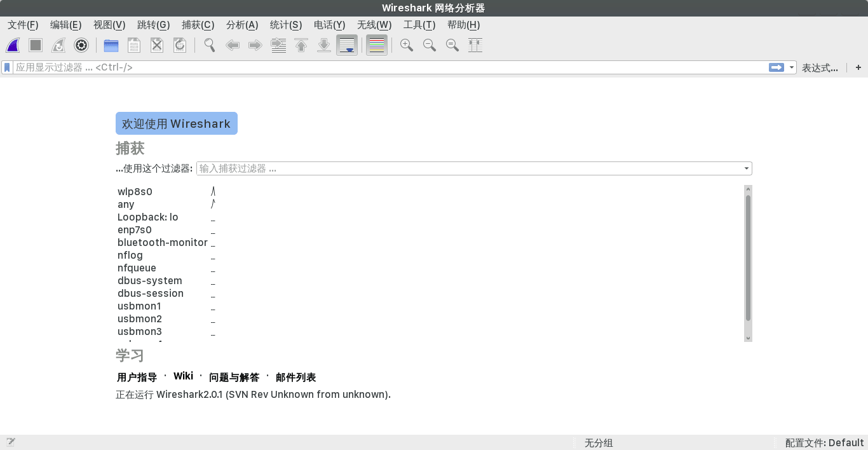Start capturing packets with the shark fin icon

pyautogui.click(x=13, y=45)
